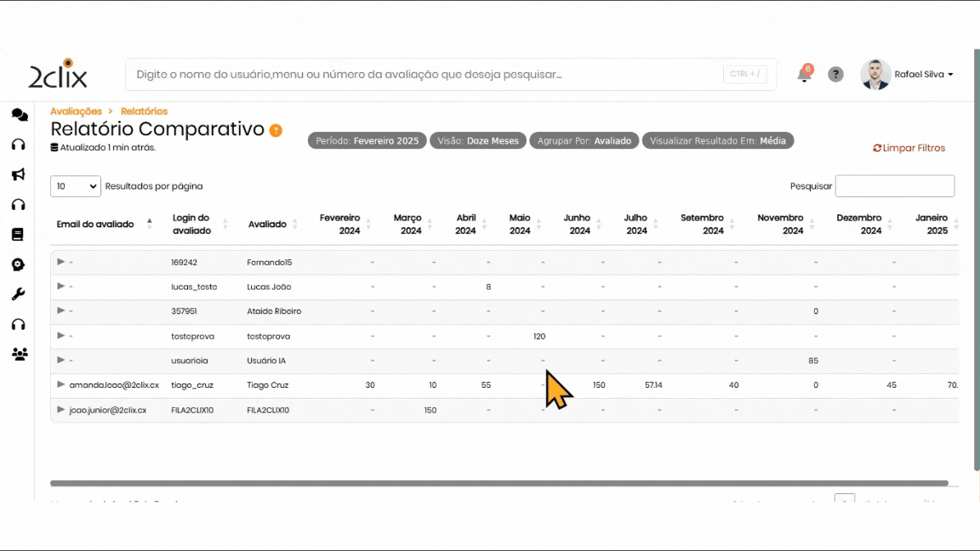Open the wrench settings sidebar icon
This screenshot has width=980, height=551.
pos(18,294)
